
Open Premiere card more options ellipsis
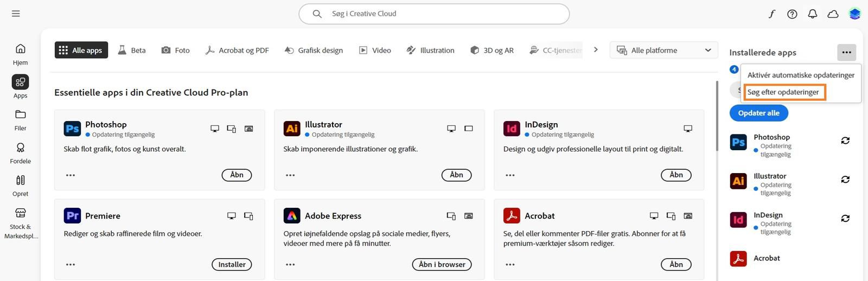(71, 265)
